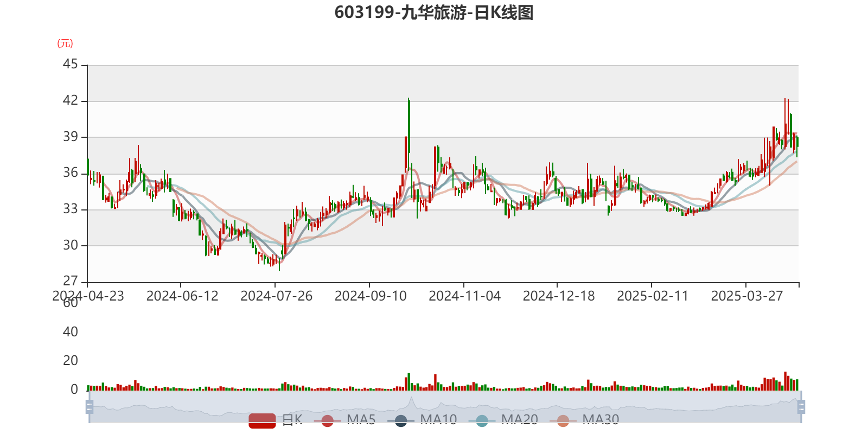Hide the MA10 series via its label
The width and height of the screenshot is (868, 434).
[438, 419]
